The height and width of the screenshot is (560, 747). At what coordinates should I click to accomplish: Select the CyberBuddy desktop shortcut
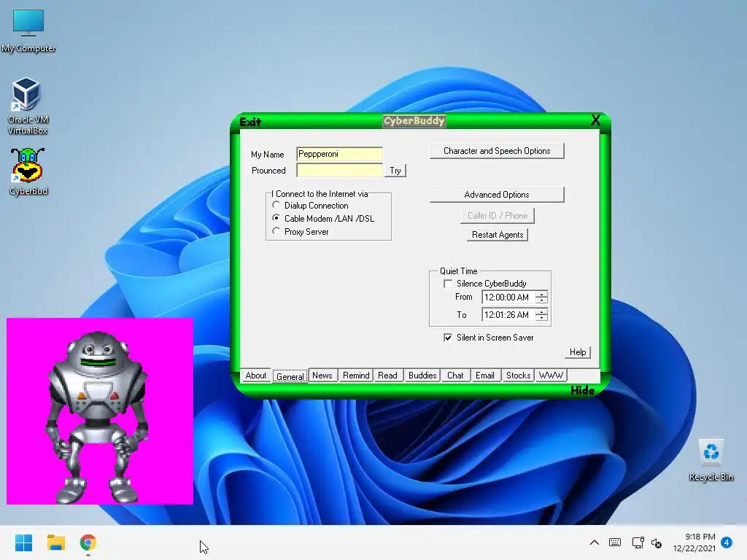tap(28, 171)
